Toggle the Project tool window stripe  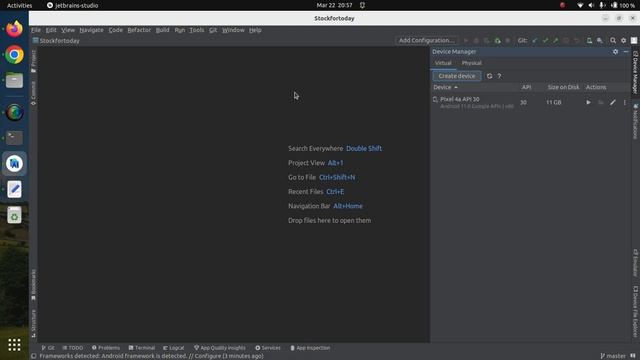(33, 62)
